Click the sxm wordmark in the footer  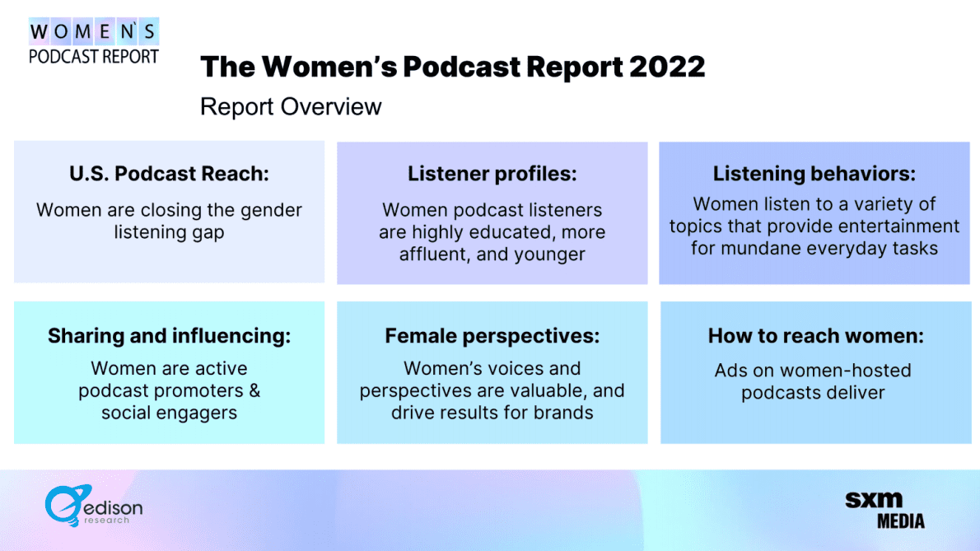coord(874,498)
